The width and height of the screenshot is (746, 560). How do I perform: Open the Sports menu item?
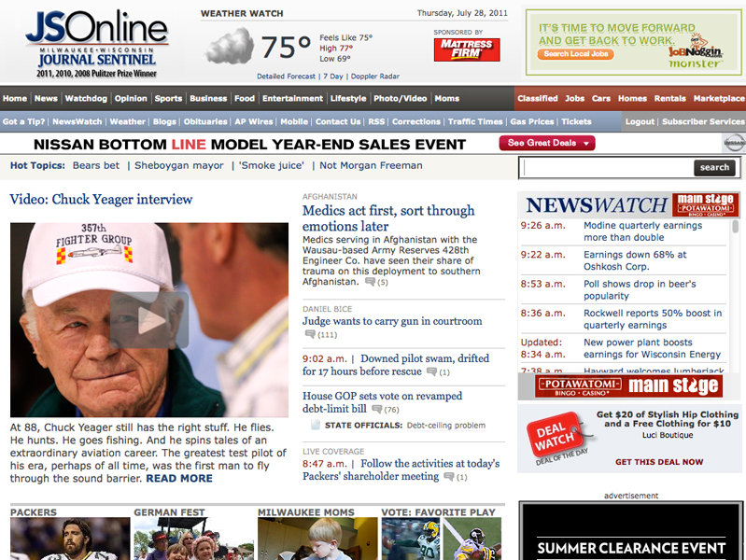coord(168,99)
